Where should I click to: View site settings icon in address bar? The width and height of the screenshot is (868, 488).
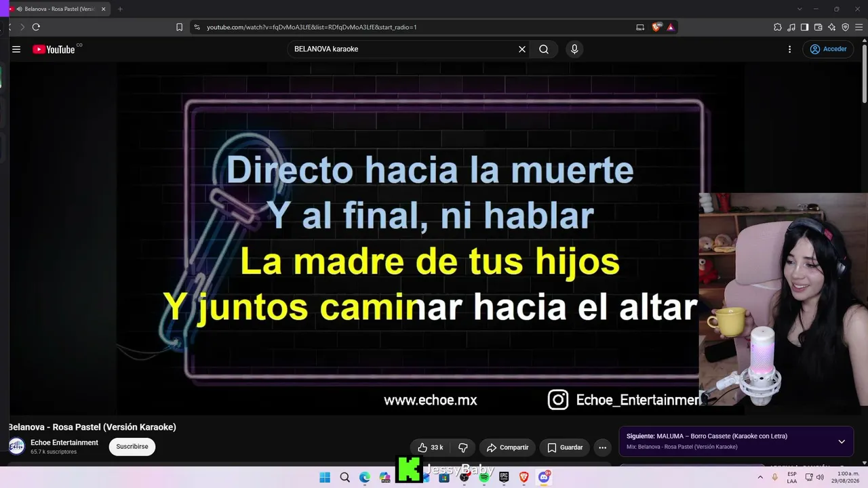[197, 27]
